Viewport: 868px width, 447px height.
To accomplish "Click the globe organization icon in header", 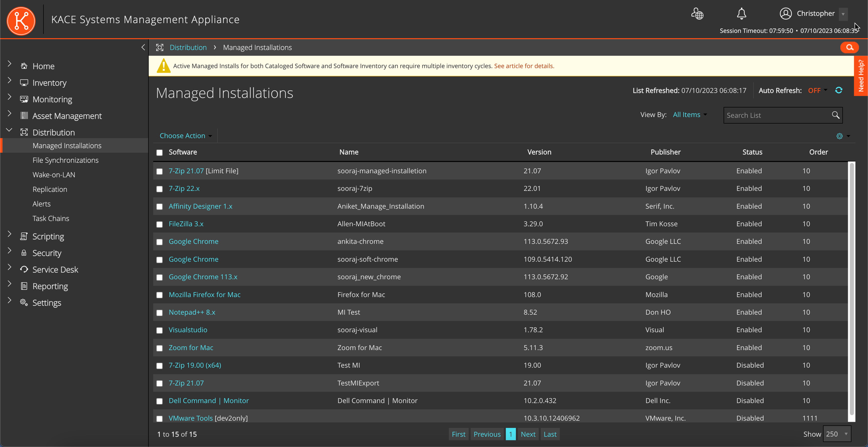I will pyautogui.click(x=697, y=14).
